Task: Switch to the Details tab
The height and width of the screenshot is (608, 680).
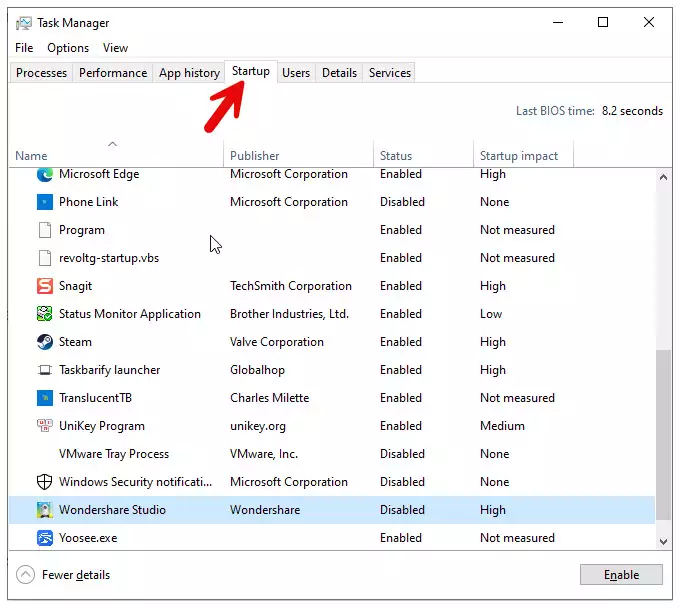Action: 340,72
